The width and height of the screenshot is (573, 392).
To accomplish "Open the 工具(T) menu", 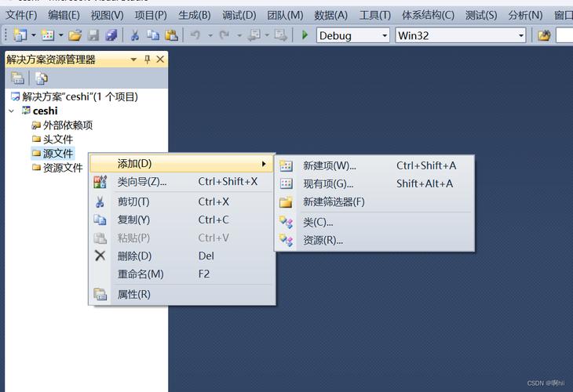I will pyautogui.click(x=375, y=16).
